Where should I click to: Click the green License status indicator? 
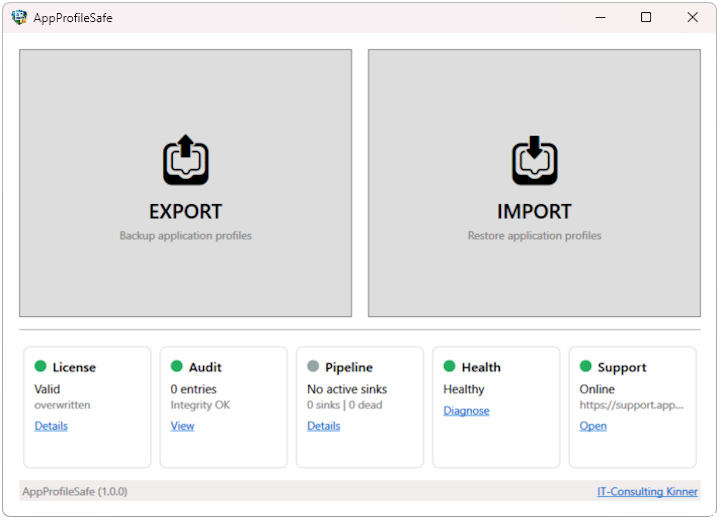point(41,367)
